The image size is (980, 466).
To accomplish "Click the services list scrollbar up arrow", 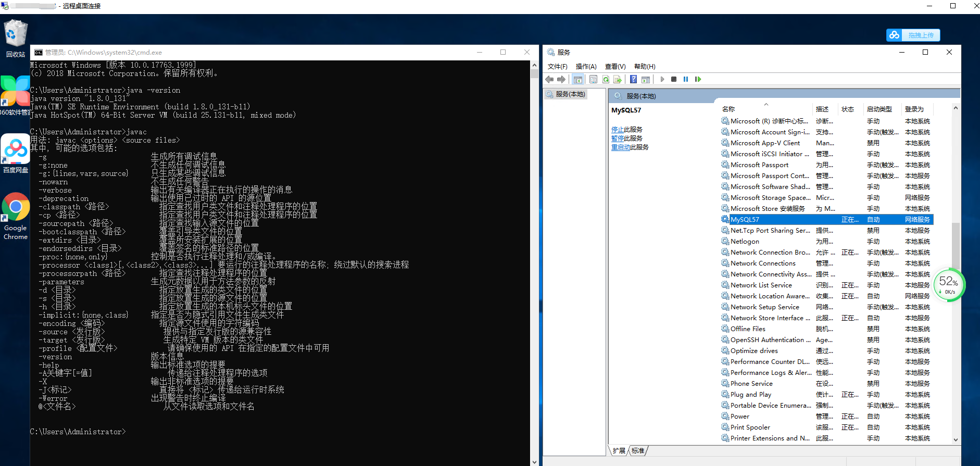I will point(956,108).
